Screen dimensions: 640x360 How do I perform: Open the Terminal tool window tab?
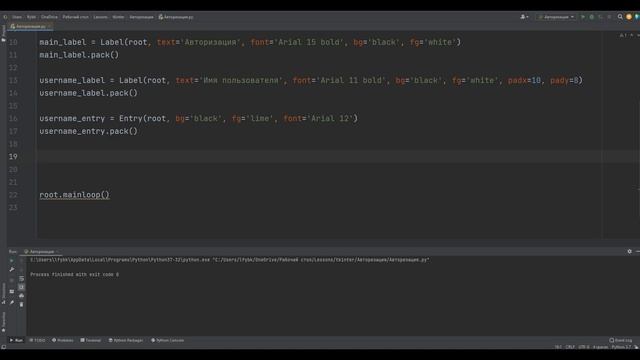(91, 340)
